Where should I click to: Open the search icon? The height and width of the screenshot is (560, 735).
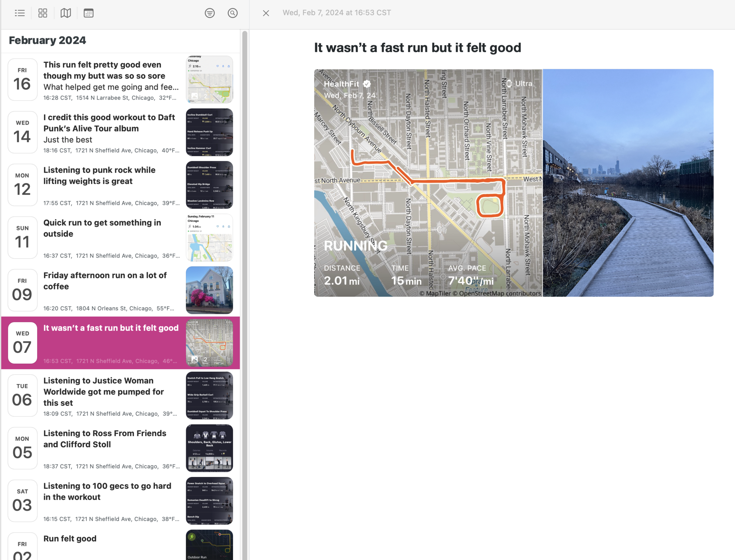233,13
